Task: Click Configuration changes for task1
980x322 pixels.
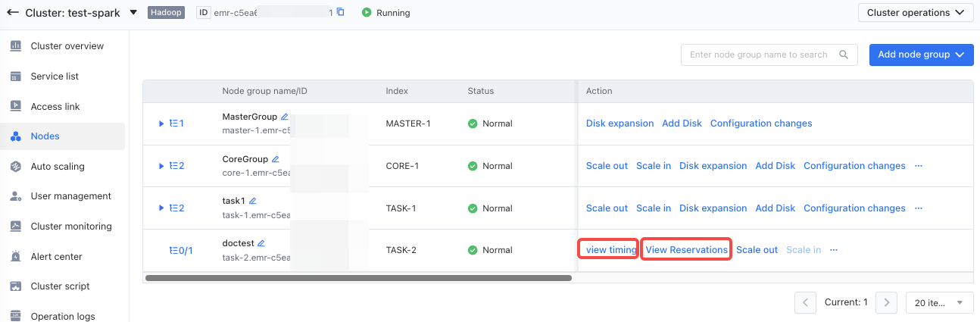Action: tap(854, 208)
